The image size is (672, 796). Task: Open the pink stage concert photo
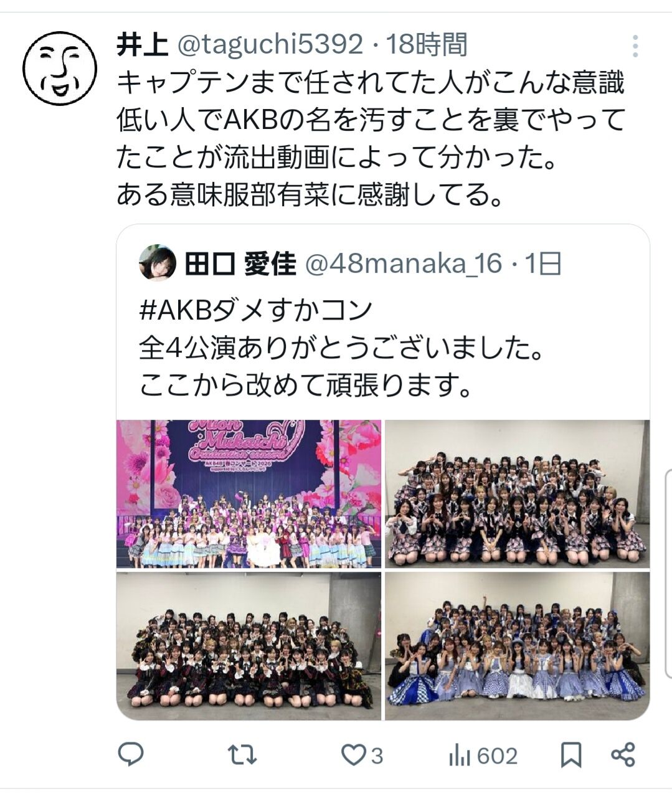click(248, 494)
